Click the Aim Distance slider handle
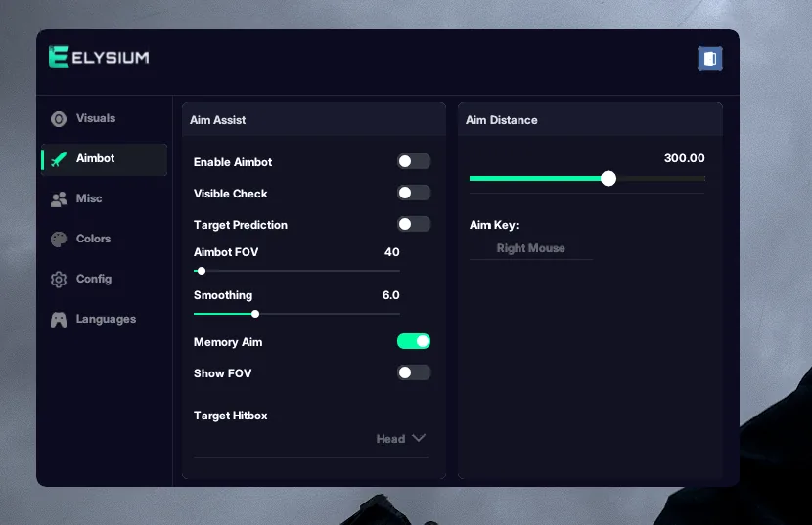The image size is (812, 525). coord(609,179)
